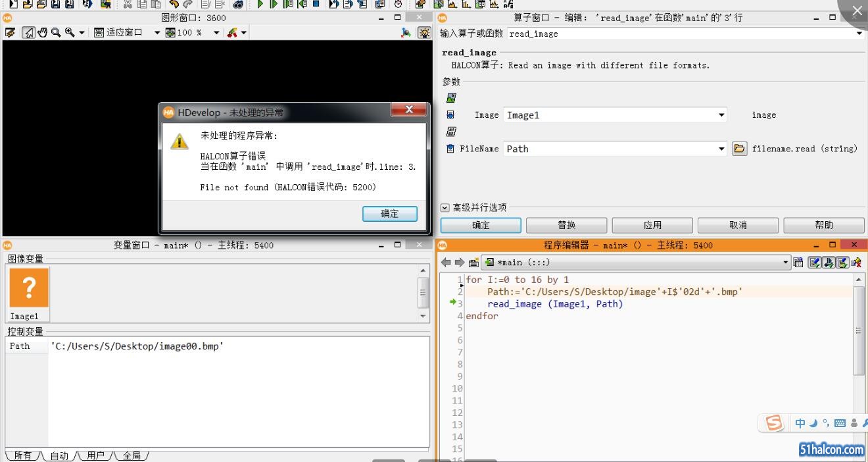Switch to the 所有 tab in variable window
Viewport: 868px width, 462px height.
[x=22, y=455]
